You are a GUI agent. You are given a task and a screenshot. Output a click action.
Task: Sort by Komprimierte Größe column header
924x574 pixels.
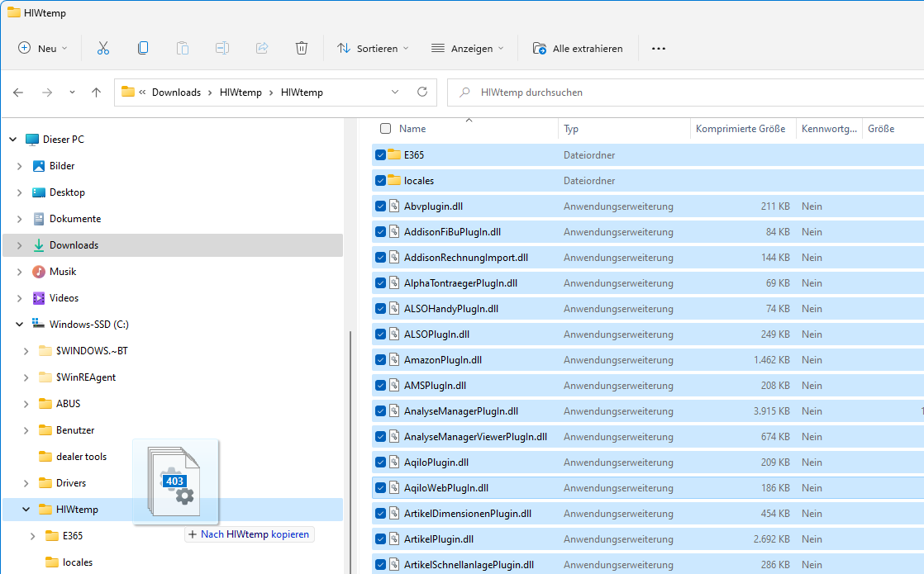[x=740, y=129]
